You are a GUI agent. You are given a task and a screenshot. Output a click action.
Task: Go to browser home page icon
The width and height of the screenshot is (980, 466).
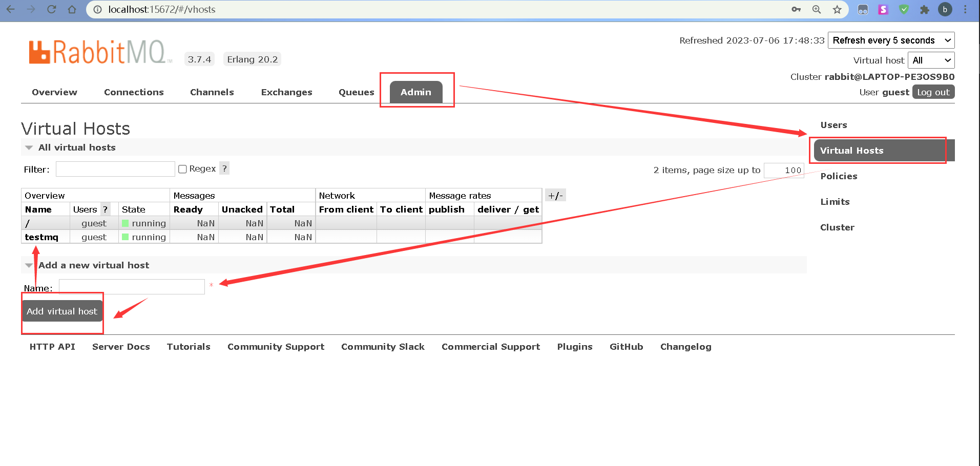(72, 9)
